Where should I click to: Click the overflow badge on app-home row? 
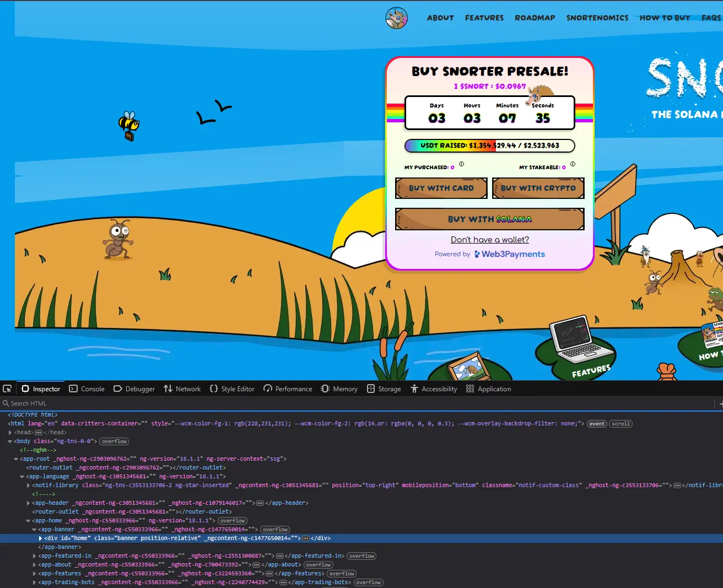233,521
